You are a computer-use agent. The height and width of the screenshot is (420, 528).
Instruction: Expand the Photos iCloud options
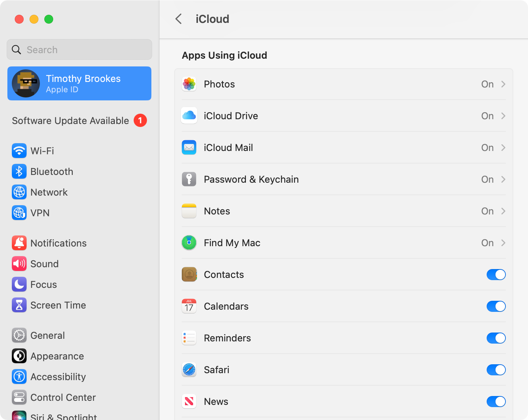click(x=503, y=84)
